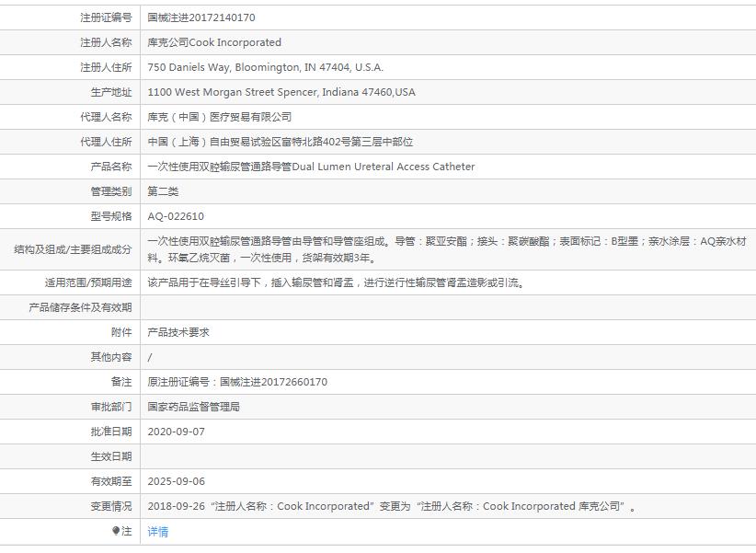Select the 第二类 management class value

click(x=163, y=191)
